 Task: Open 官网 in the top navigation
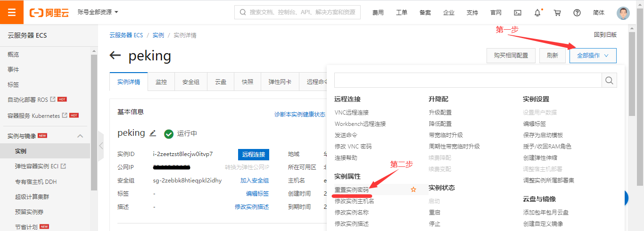tap(496, 13)
